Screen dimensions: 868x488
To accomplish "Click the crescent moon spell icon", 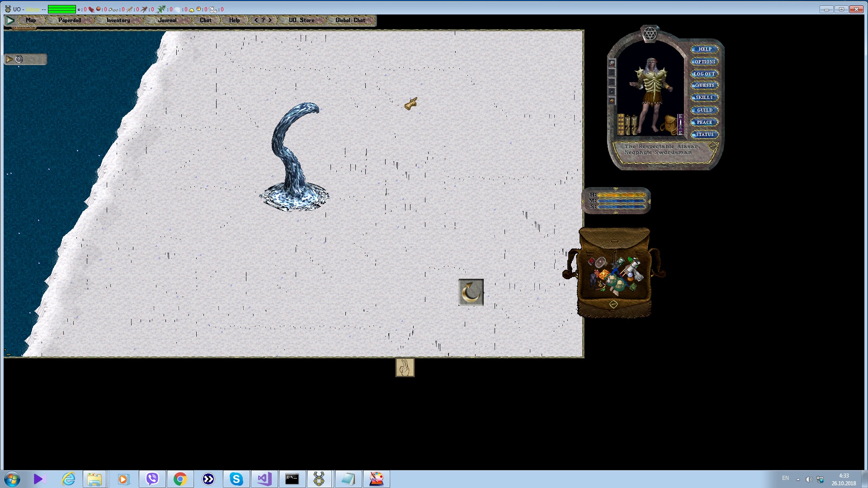I will [471, 292].
